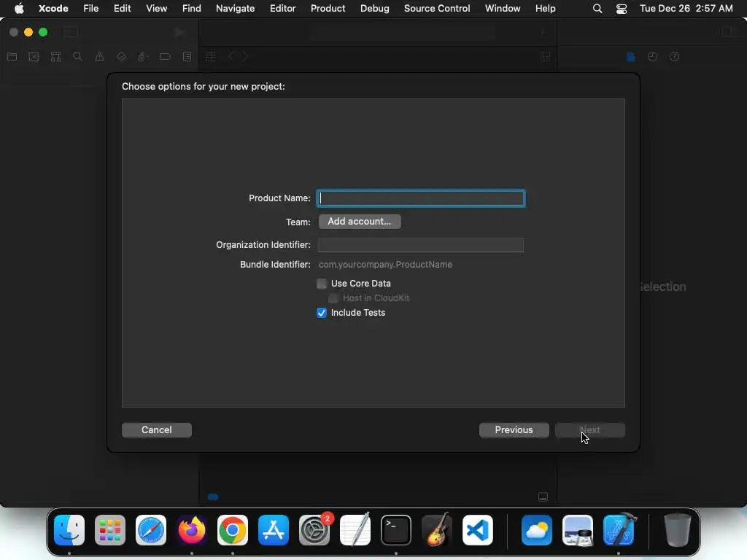Open the Report navigator icon
Screen dimensions: 747x560
187,57
